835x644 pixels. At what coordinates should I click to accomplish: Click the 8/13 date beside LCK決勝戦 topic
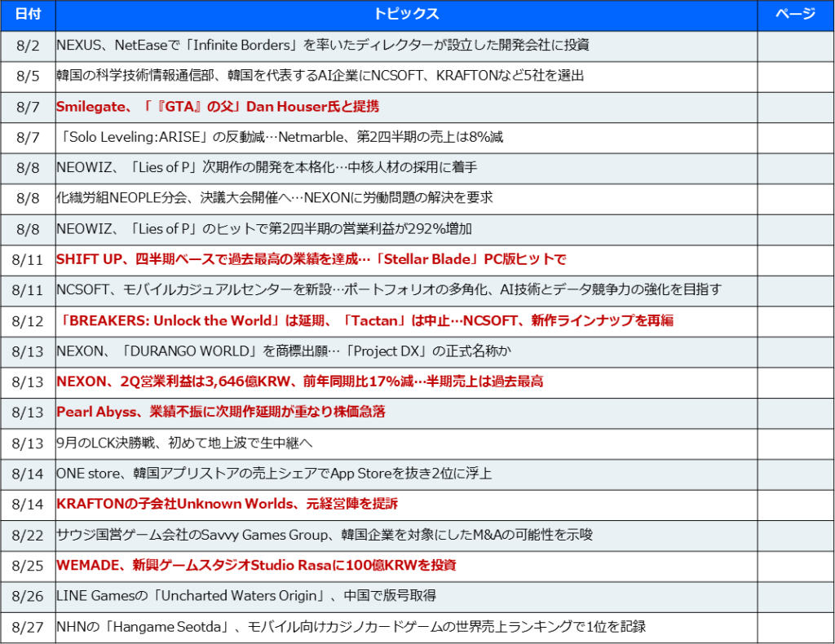click(x=28, y=443)
